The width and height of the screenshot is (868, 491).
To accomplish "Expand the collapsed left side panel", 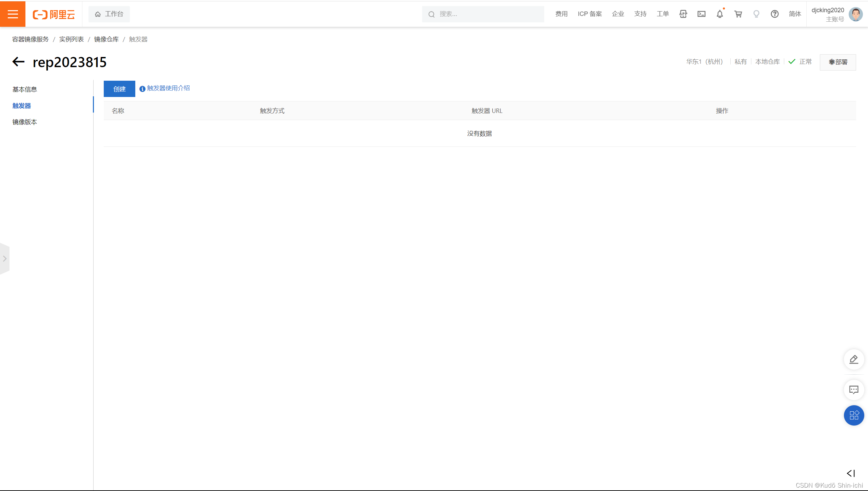I will click(5, 258).
